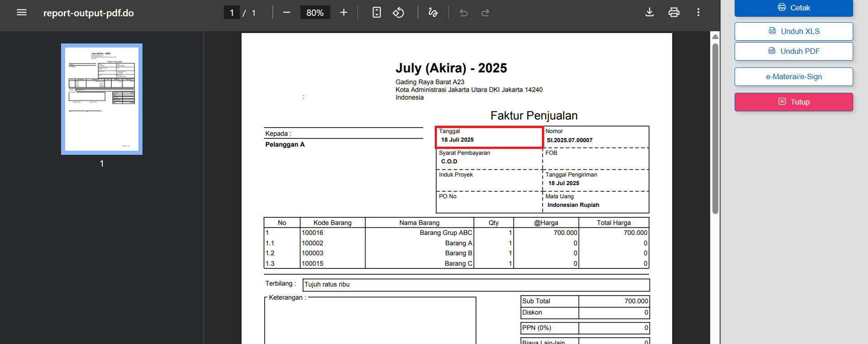Click the C.O.D payment term
868x344 pixels.
point(449,162)
